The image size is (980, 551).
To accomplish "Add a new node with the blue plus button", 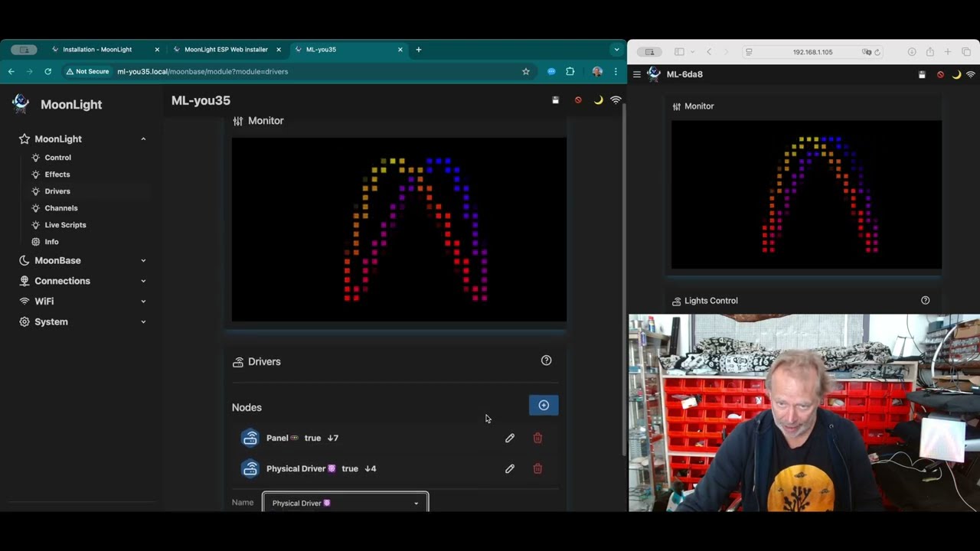I will (x=544, y=405).
